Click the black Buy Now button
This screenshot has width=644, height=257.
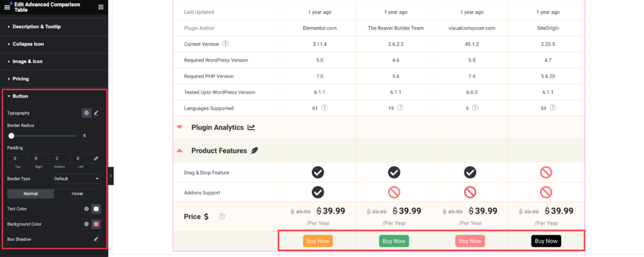coord(546,241)
